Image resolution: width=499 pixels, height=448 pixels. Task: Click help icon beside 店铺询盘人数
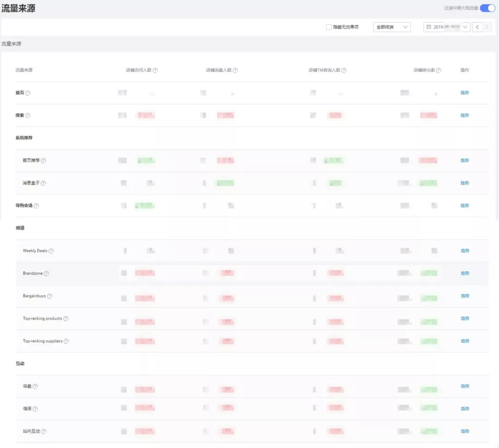point(235,70)
